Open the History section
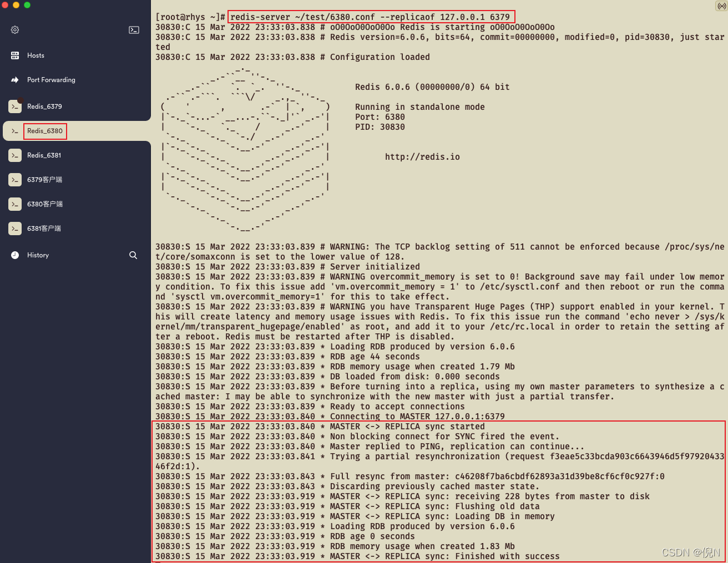Image resolution: width=728 pixels, height=563 pixels. click(x=38, y=255)
